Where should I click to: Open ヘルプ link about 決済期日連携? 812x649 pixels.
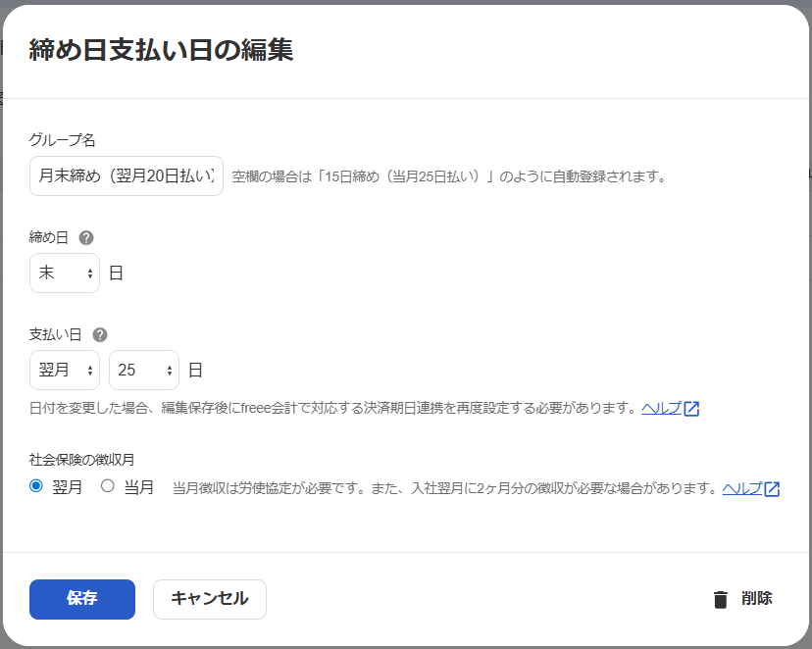661,409
